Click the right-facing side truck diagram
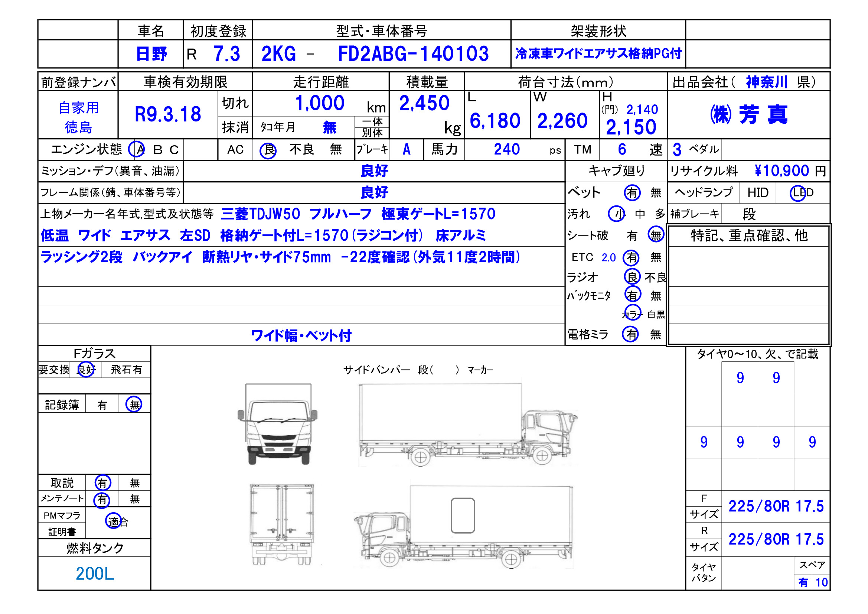 (x=468, y=425)
